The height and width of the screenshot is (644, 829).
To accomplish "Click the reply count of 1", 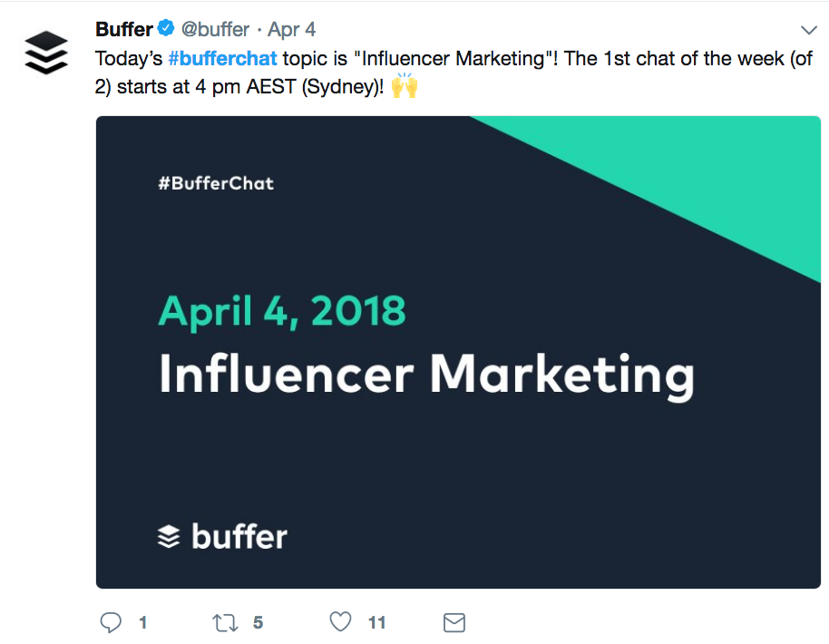I will 142,622.
